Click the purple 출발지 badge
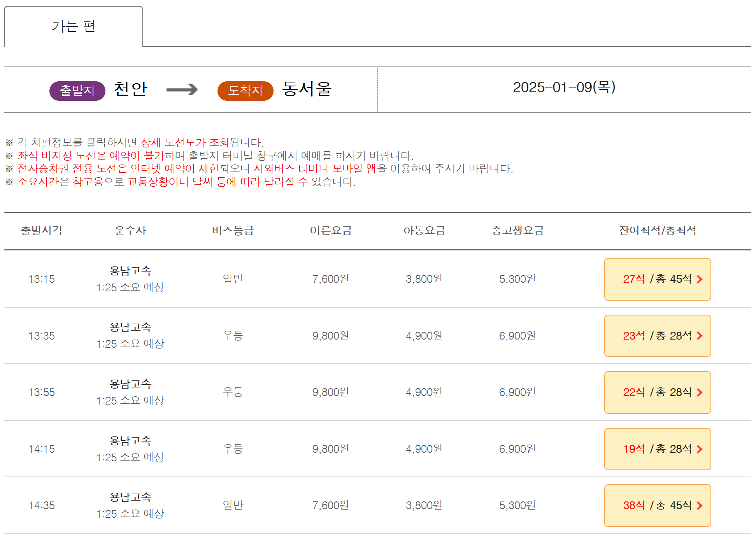756x536 pixels. [77, 91]
